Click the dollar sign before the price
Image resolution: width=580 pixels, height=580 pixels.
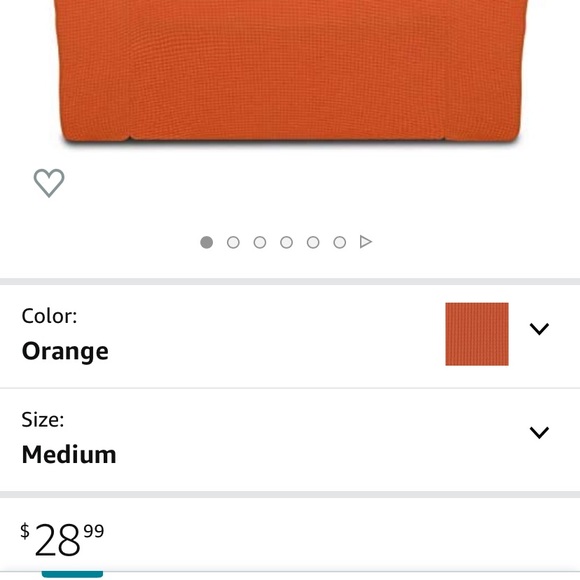click(25, 531)
